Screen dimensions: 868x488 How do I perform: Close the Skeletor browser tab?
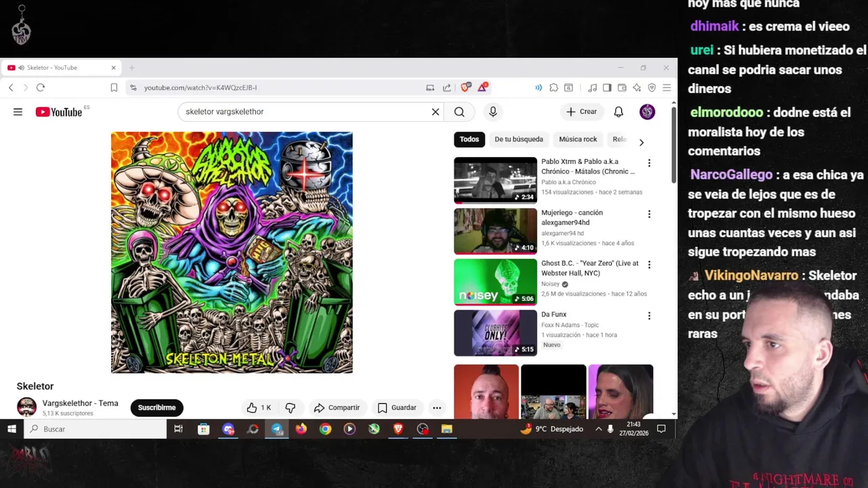pyautogui.click(x=113, y=68)
